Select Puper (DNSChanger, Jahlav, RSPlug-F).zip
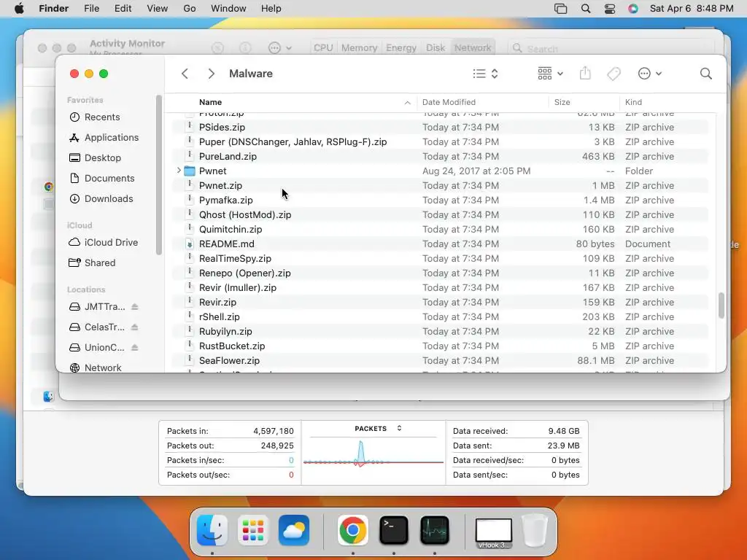 click(441, 142)
